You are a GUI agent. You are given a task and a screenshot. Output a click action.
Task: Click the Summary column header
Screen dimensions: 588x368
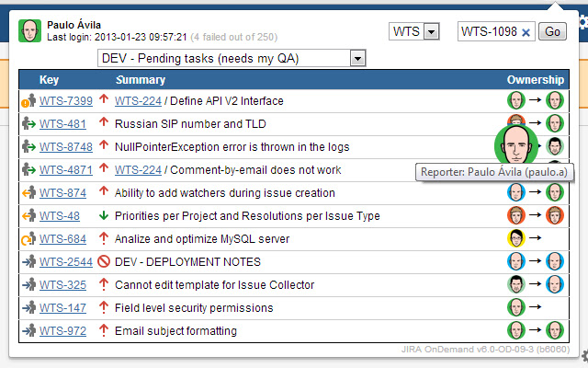pyautogui.click(x=141, y=80)
